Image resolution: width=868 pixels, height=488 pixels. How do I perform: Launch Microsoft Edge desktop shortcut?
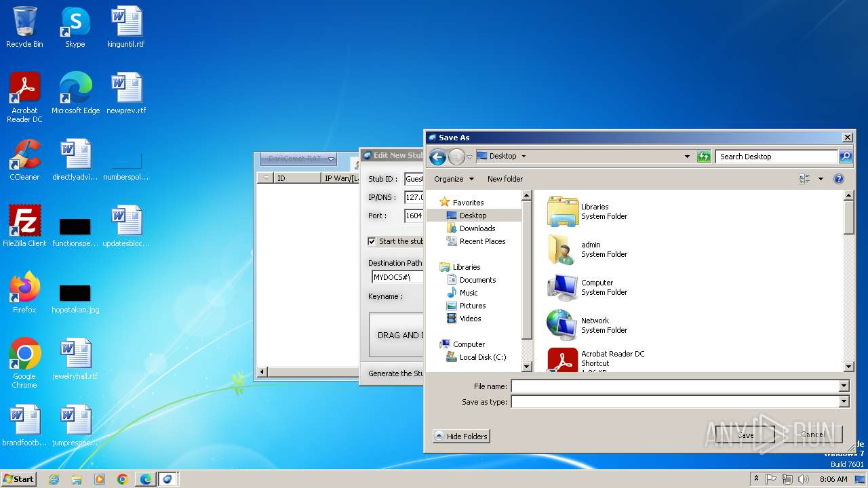(75, 94)
